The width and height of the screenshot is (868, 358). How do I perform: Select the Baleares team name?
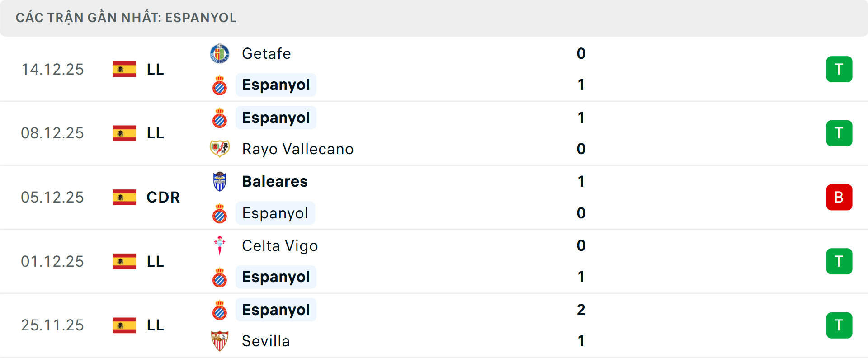(x=275, y=182)
